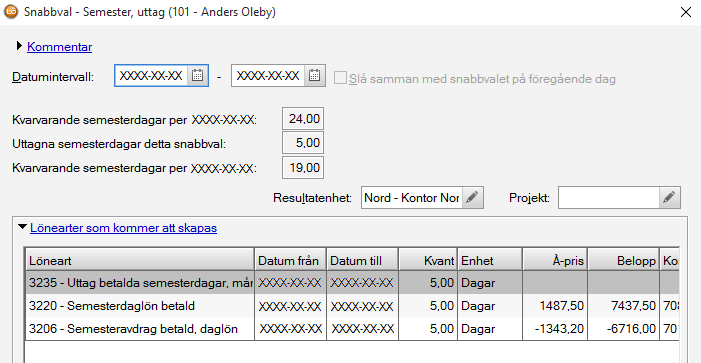Click the empty Projekt field

tap(609, 198)
